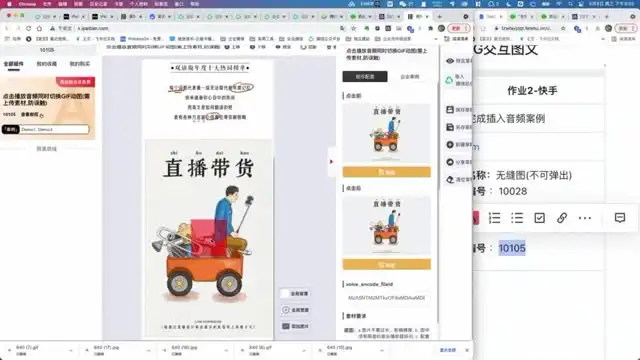The height and width of the screenshot is (360, 640).
Task: Select the second tab in left panel
Action: click(47, 64)
